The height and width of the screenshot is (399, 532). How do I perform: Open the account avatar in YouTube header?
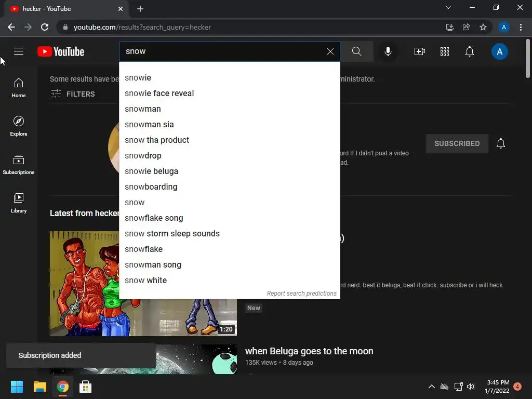[499, 51]
